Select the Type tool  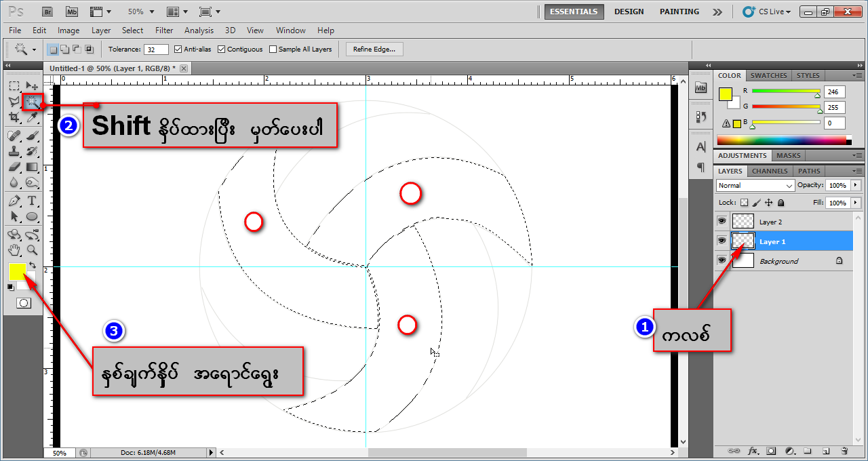pyautogui.click(x=32, y=201)
